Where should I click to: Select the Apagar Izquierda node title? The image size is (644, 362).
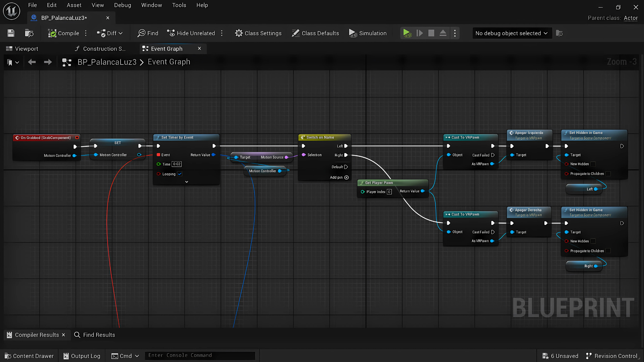coord(529,133)
